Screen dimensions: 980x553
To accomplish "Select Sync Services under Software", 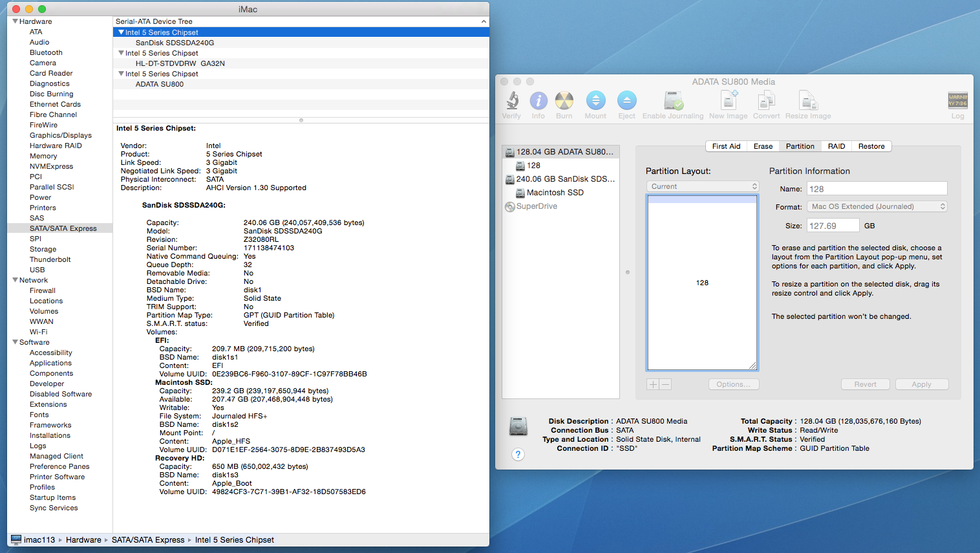I will coord(54,508).
